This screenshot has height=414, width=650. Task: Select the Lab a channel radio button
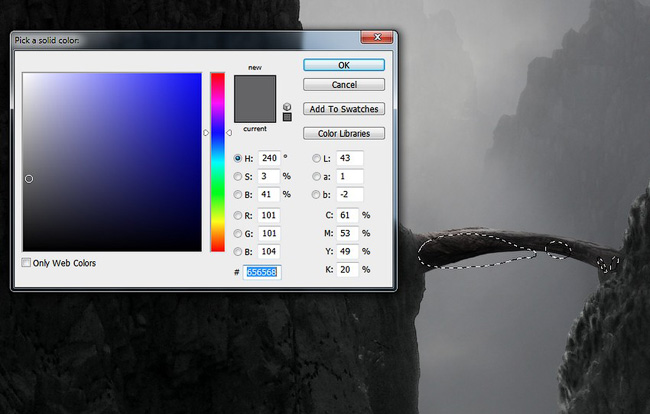[316, 177]
